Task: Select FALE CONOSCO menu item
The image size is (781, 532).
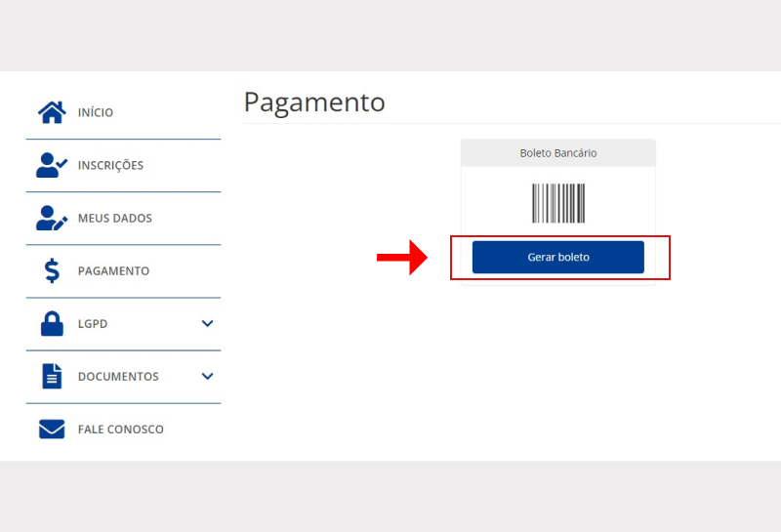Action: [x=121, y=429]
